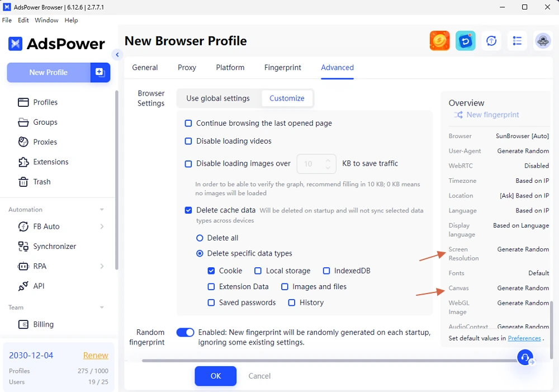Image resolution: width=559 pixels, height=392 pixels.
Task: Click the AdsPower title bar app icon
Action: (7, 7)
